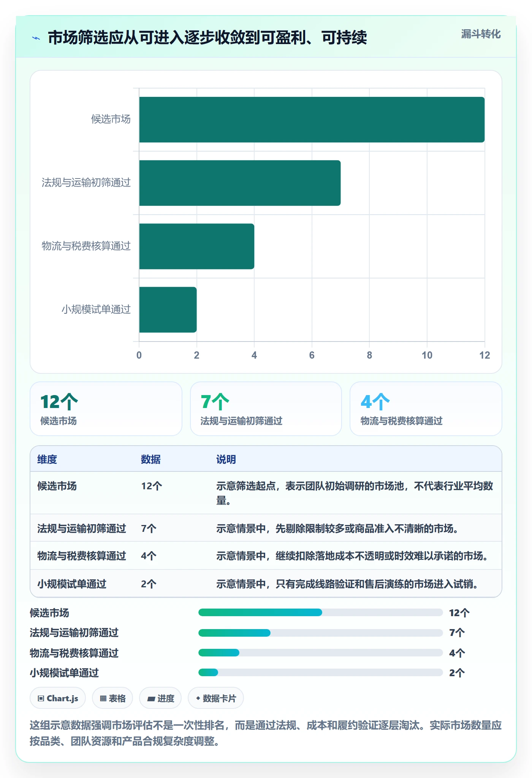Screen dimensions: 532x778
Task: Click the 候选市场 label in the progress list
Action: tap(49, 613)
